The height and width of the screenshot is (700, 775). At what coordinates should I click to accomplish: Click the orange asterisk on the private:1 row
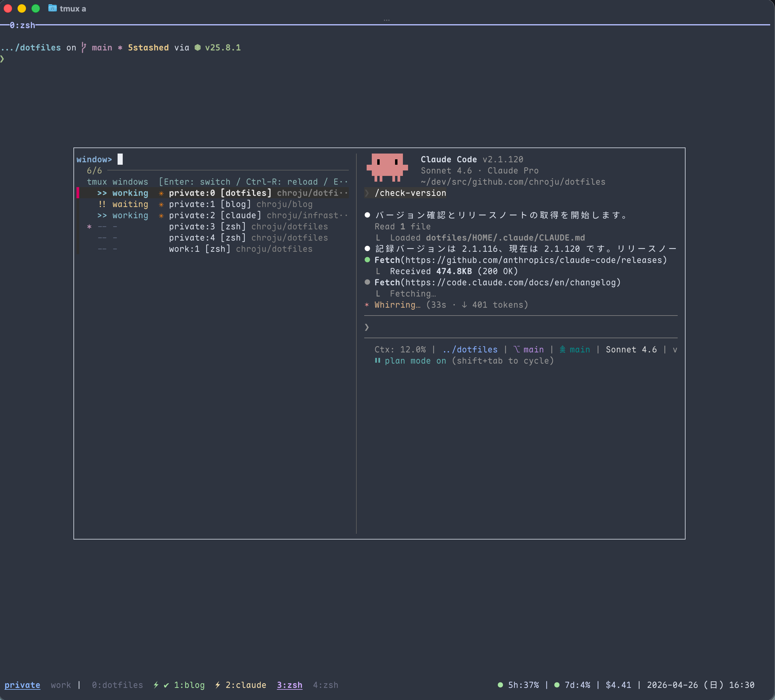click(x=161, y=205)
